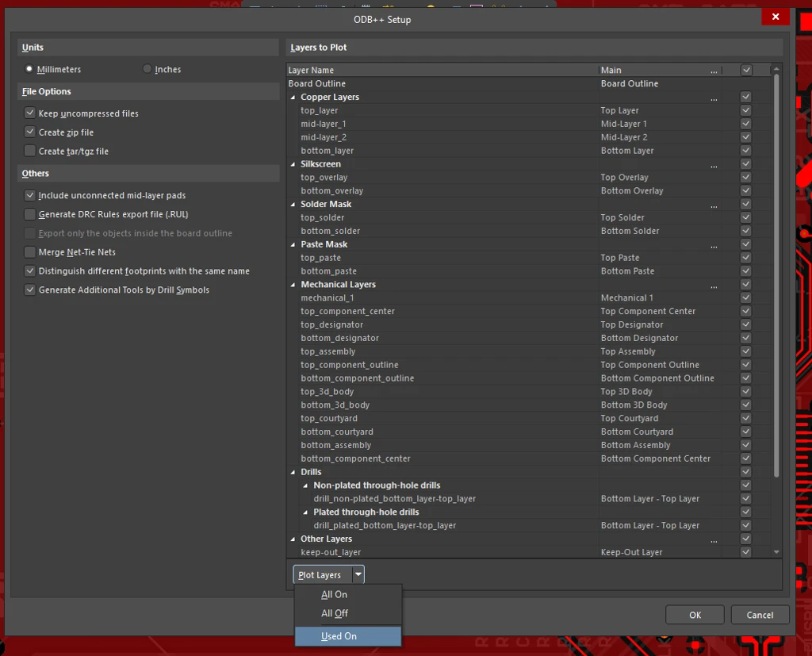The height and width of the screenshot is (656, 812).
Task: Select the Millimeters radio button
Action: click(x=29, y=69)
